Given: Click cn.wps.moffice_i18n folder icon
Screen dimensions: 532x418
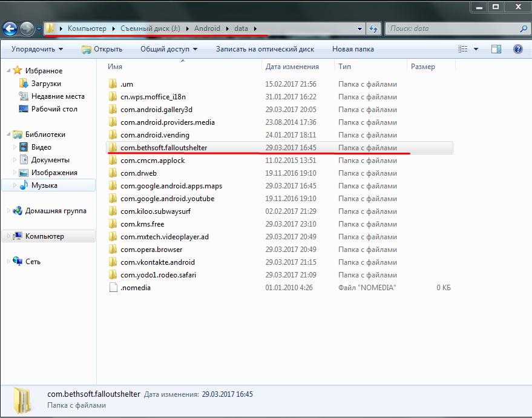Looking at the screenshot, I should pyautogui.click(x=113, y=97).
